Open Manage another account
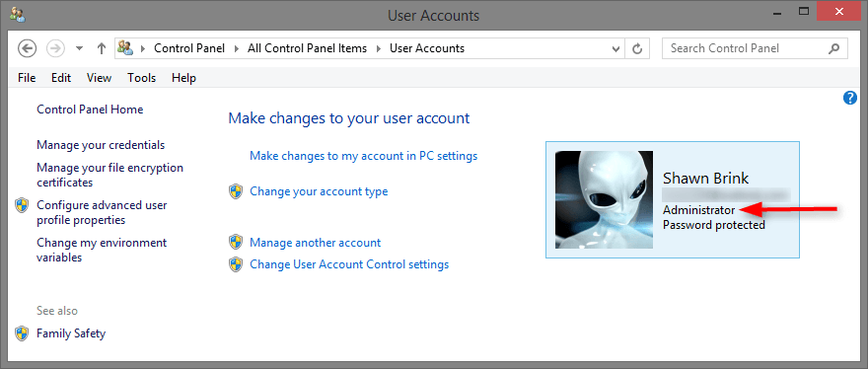Screen dimensions: 868x369 click(x=315, y=242)
